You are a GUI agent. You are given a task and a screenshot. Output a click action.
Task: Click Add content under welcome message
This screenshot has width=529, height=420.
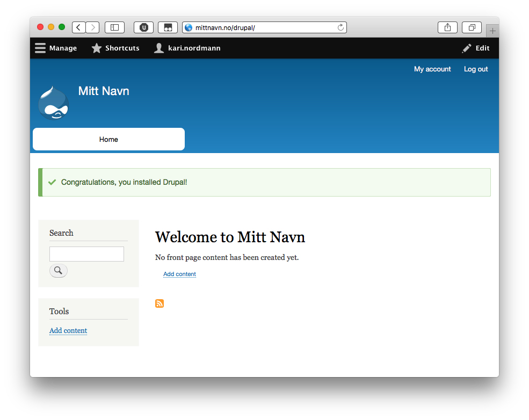179,274
